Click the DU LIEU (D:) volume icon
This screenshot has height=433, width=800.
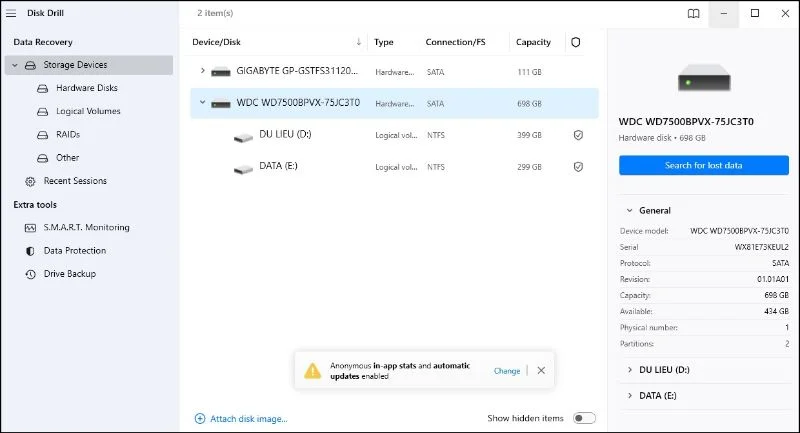point(243,137)
